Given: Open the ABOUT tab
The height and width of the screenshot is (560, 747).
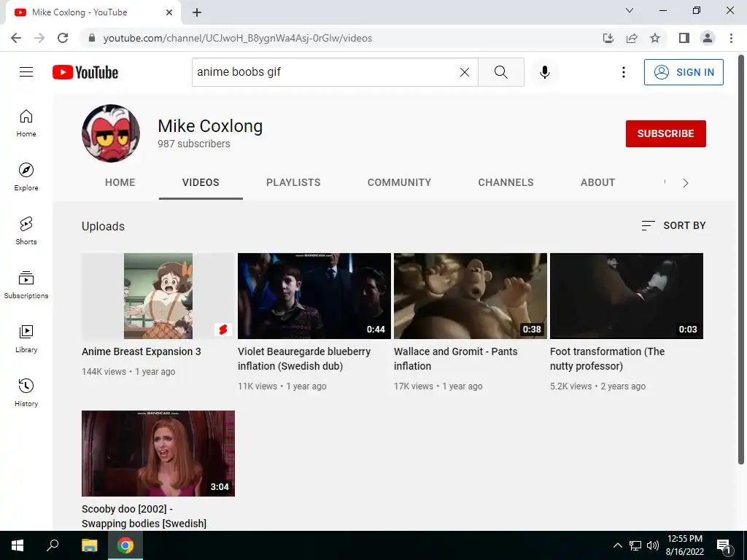Looking at the screenshot, I should (598, 182).
